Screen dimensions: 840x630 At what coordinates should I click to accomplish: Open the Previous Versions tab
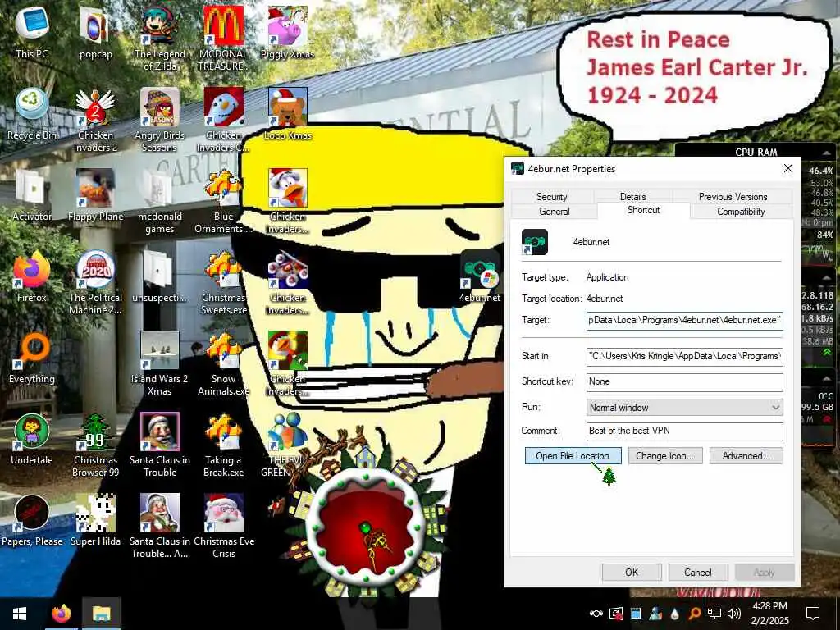(x=733, y=197)
